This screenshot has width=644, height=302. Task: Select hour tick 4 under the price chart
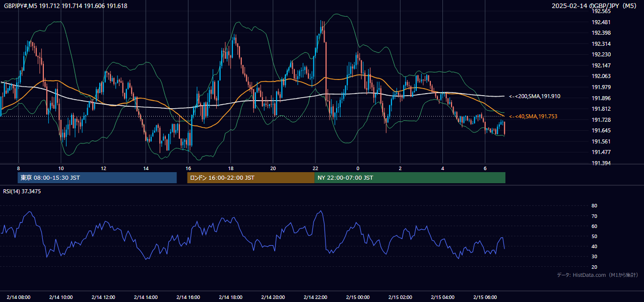[x=442, y=168]
